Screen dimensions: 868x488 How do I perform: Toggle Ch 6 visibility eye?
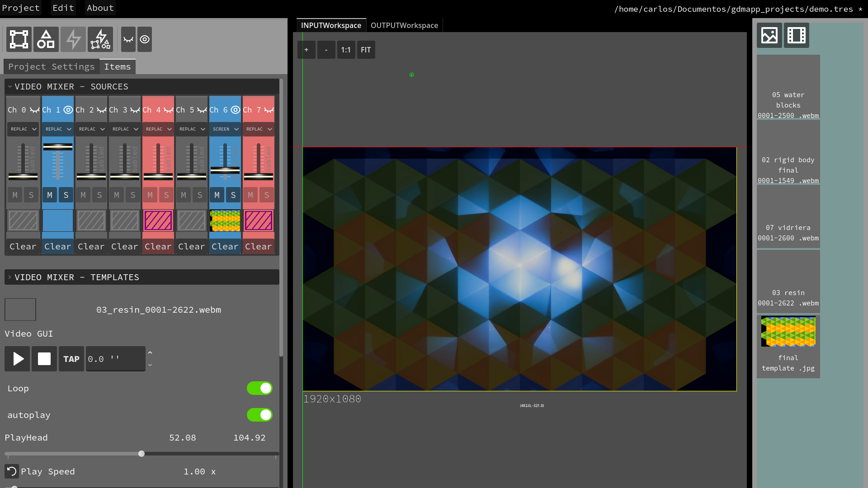click(236, 110)
